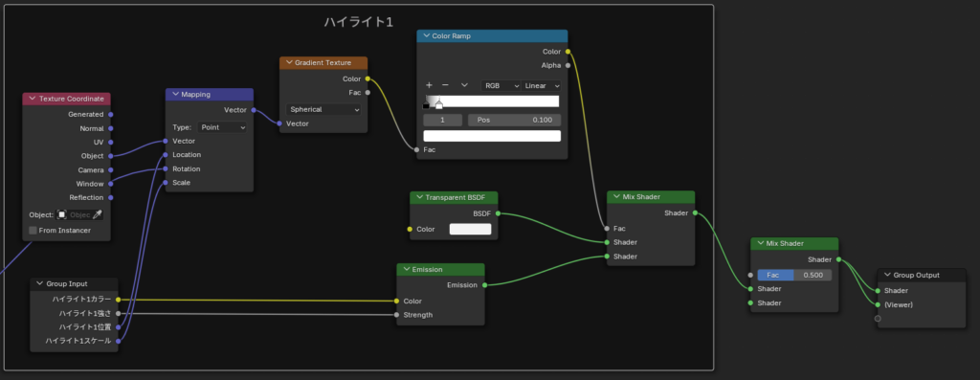The height and width of the screenshot is (380, 980).
Task: Collapse the Transparent BSDF node
Action: click(x=419, y=197)
